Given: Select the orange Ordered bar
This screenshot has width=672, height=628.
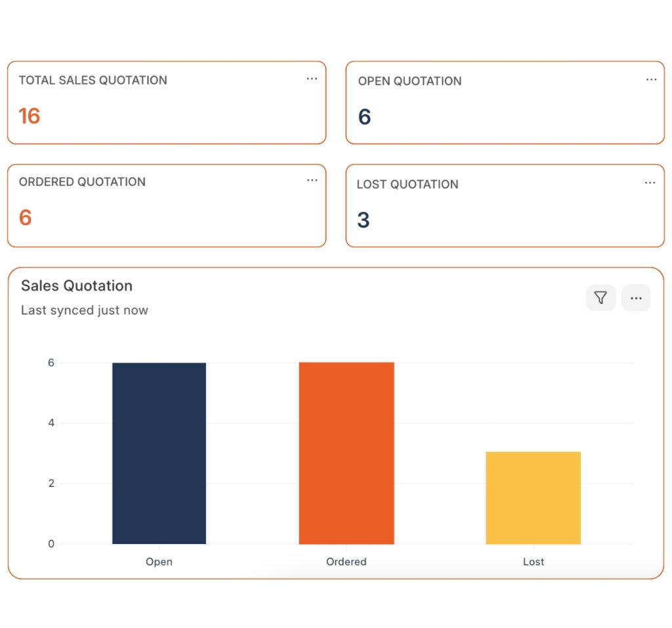Looking at the screenshot, I should tap(346, 453).
